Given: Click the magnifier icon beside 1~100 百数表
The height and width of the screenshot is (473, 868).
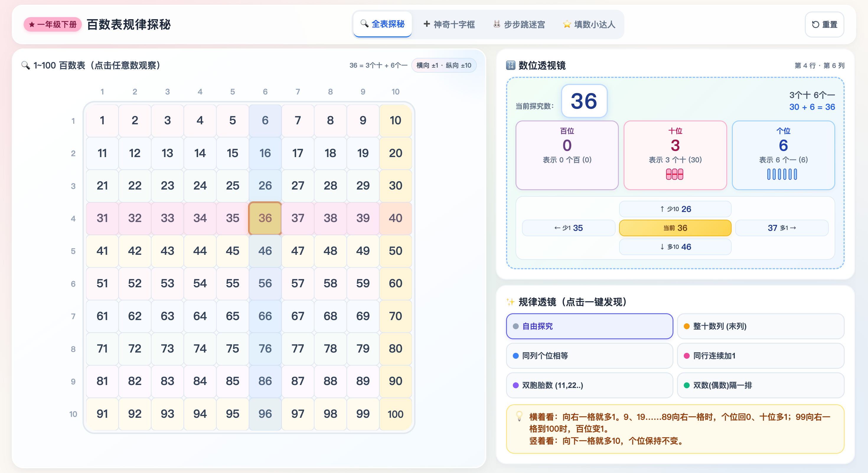Looking at the screenshot, I should click(26, 65).
